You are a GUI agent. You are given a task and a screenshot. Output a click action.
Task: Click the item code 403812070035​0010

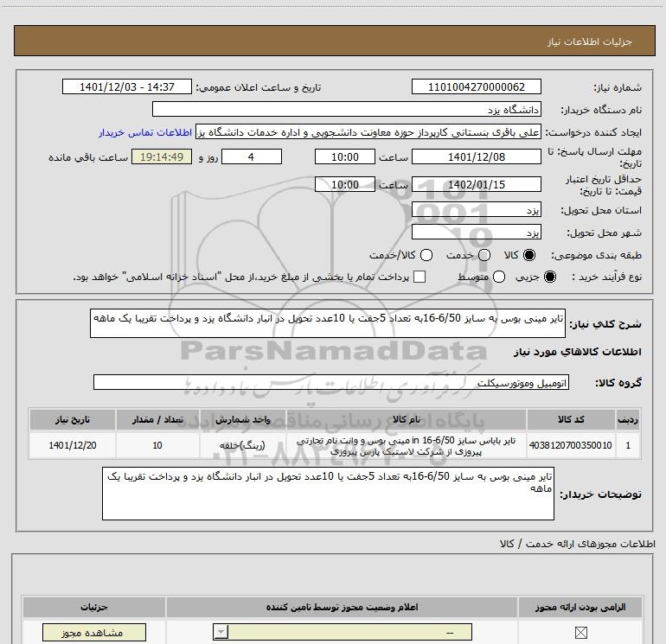[x=571, y=445]
